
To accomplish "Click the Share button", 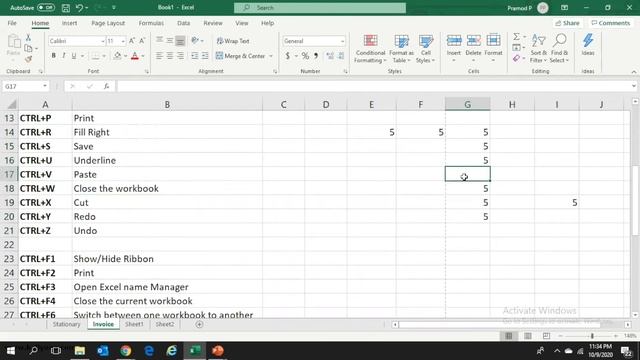I will click(567, 23).
